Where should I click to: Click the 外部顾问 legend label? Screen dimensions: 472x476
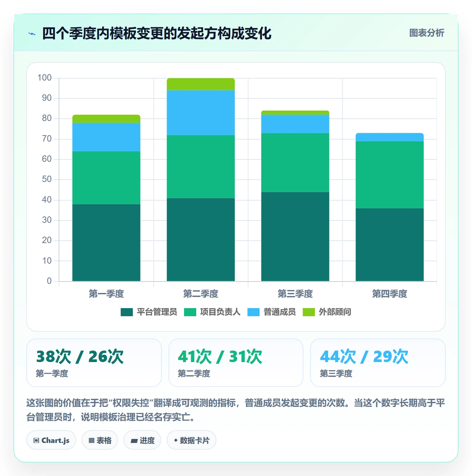335,312
